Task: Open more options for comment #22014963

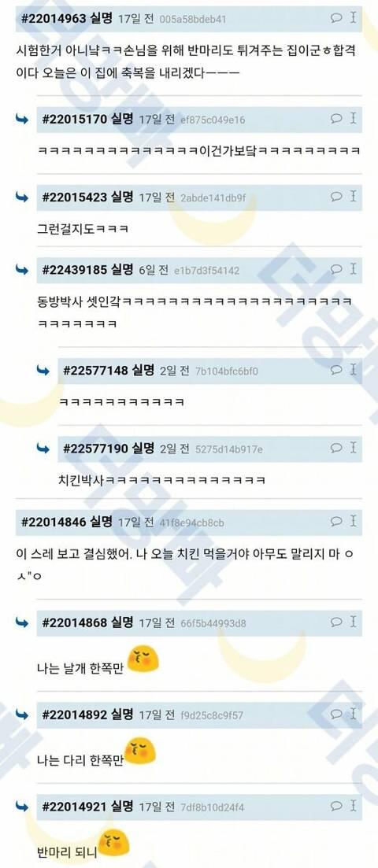Action: tap(353, 18)
